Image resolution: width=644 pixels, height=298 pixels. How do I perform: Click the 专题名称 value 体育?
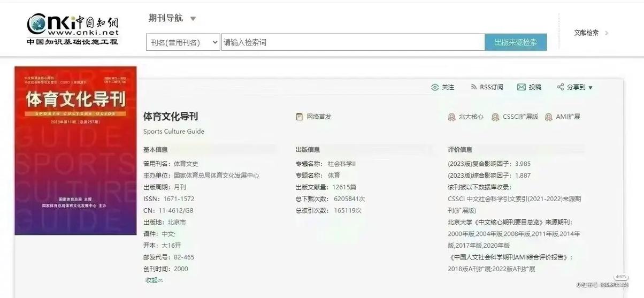point(334,175)
